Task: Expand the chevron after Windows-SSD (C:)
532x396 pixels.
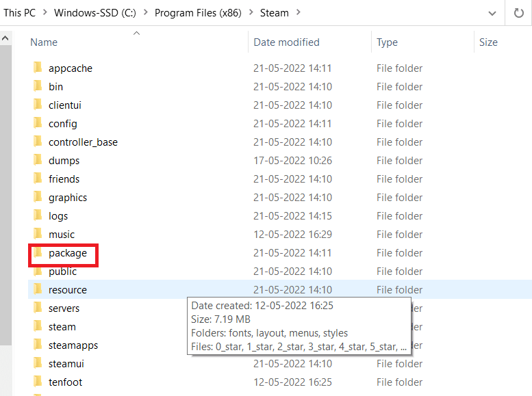Action: (x=146, y=12)
